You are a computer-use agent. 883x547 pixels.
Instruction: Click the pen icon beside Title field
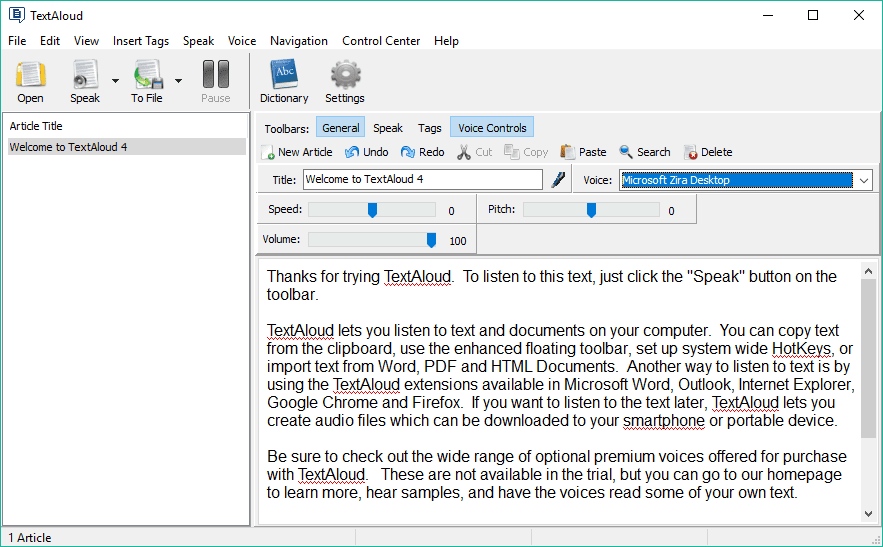tap(558, 180)
